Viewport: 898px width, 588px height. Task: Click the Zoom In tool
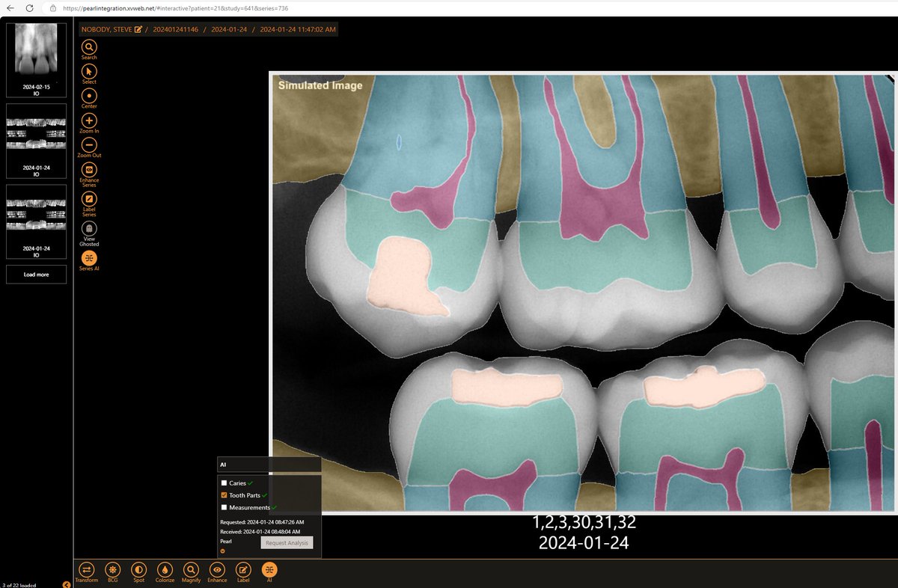(89, 120)
